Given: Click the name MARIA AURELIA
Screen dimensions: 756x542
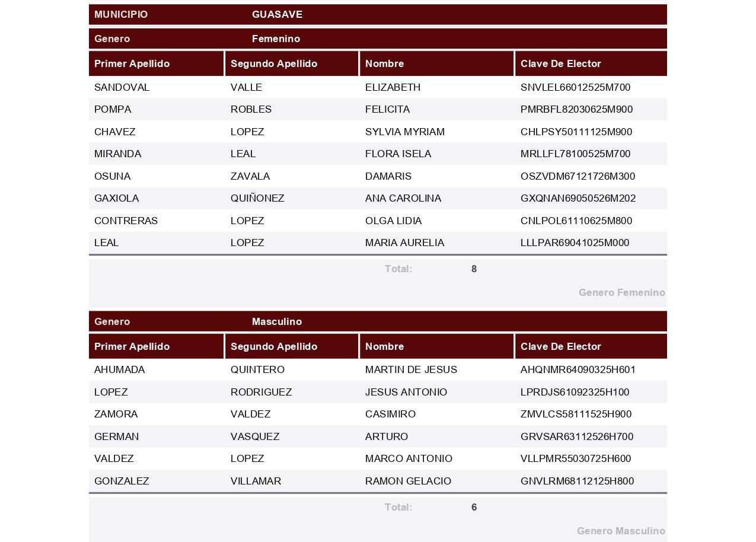Looking at the screenshot, I should pos(404,243).
